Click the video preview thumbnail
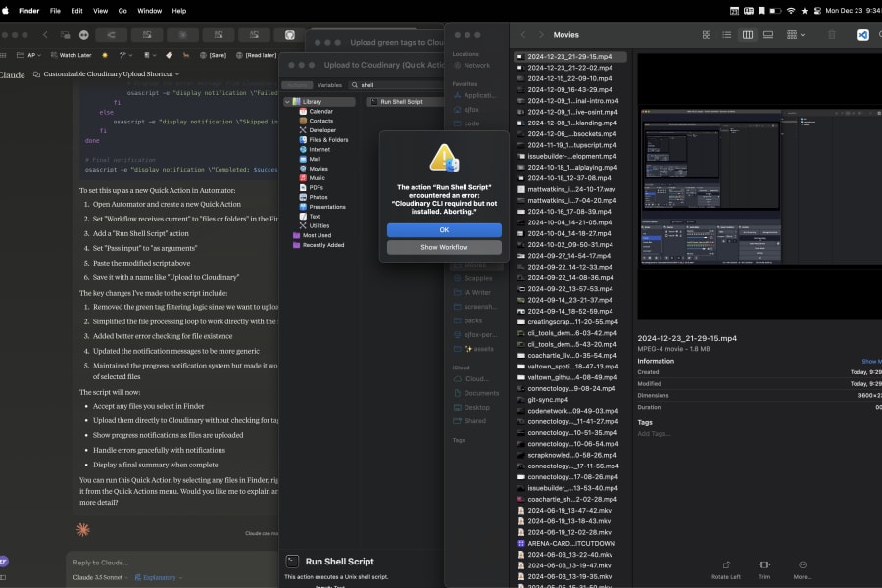 tap(759, 186)
